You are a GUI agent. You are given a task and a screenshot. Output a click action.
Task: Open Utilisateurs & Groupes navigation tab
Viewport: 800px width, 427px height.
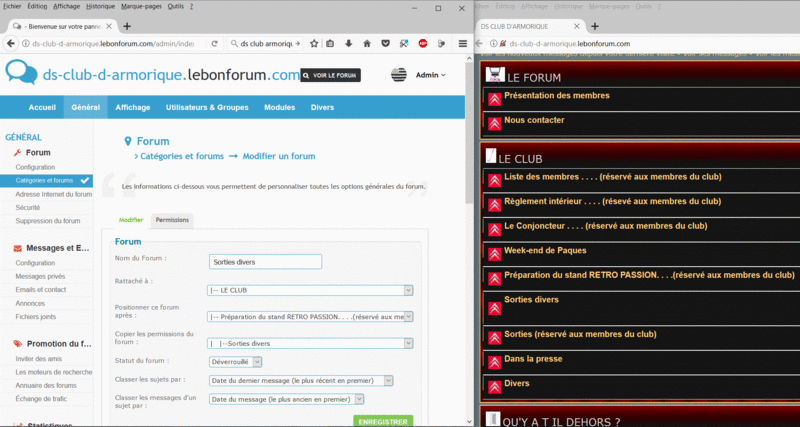coord(207,107)
